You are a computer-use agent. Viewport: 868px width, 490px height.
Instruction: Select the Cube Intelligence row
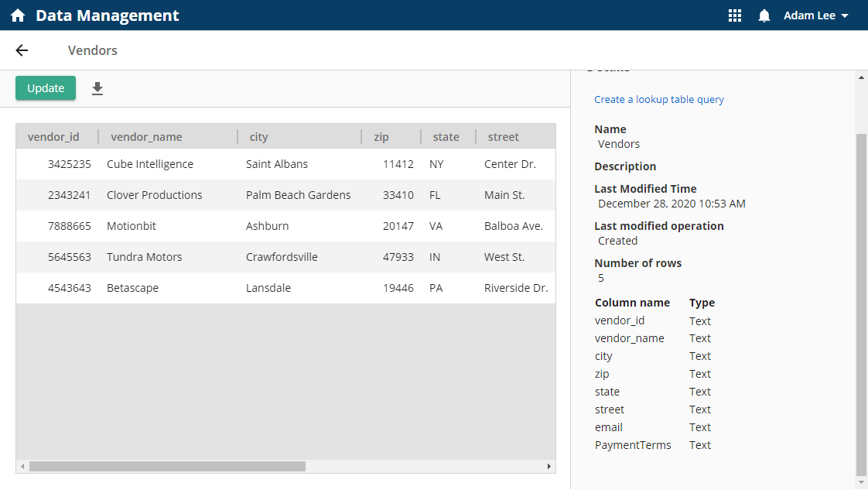point(232,163)
